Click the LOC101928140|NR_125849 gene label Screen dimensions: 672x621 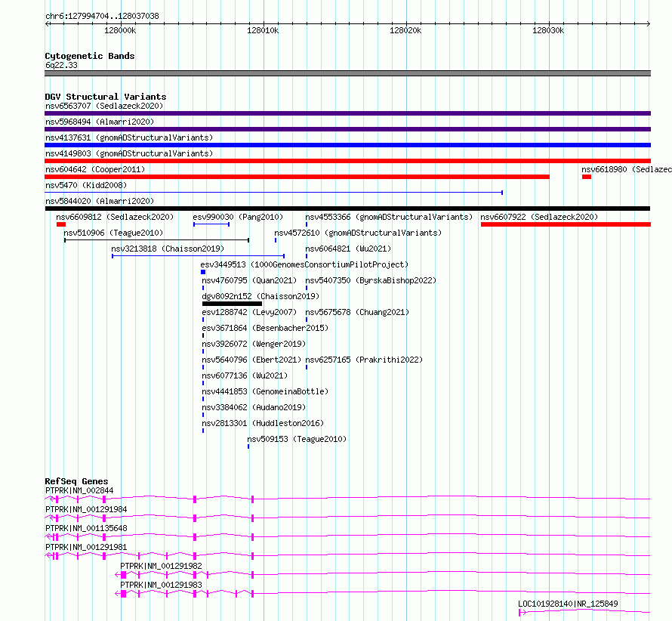coord(568,604)
